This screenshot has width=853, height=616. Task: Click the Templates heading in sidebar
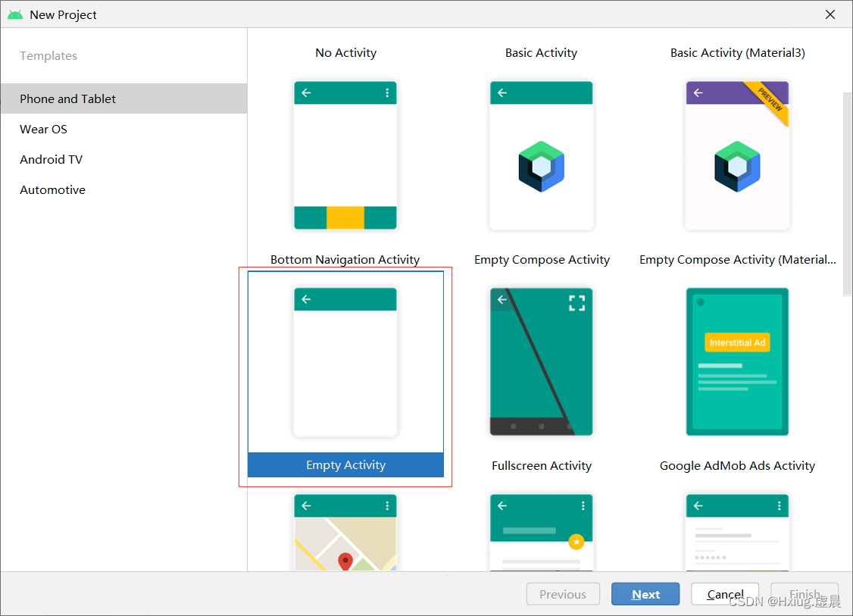click(x=48, y=55)
